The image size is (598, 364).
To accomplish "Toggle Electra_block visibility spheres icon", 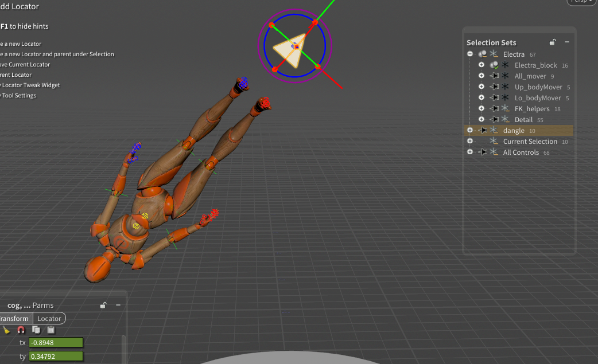I will 494,65.
